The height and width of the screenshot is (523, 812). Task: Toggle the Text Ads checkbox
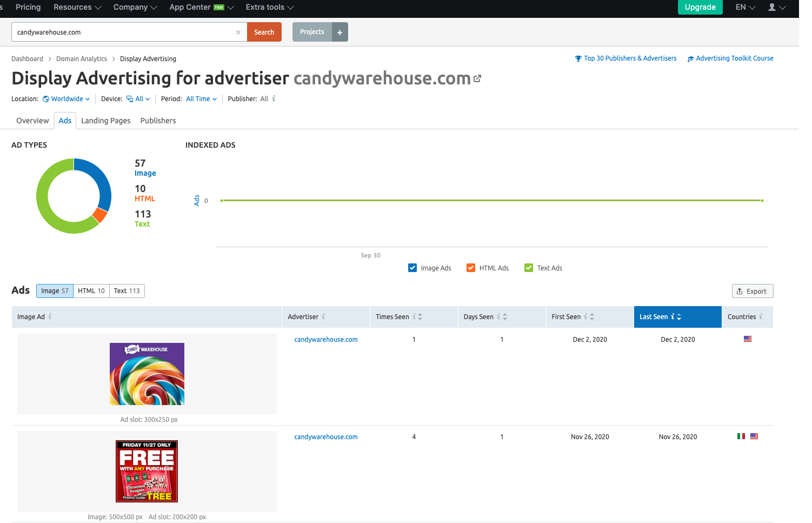tap(529, 268)
